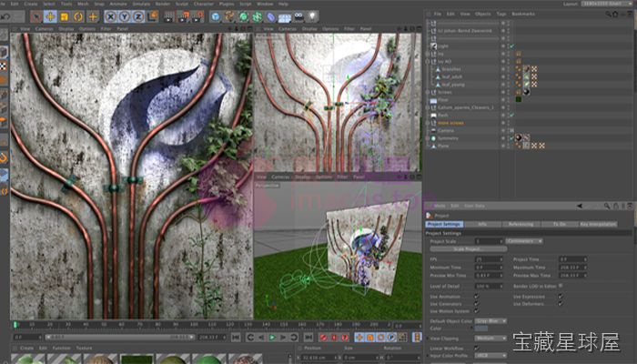Click the Screws black material tag
The image size is (637, 364).
tap(527, 92)
